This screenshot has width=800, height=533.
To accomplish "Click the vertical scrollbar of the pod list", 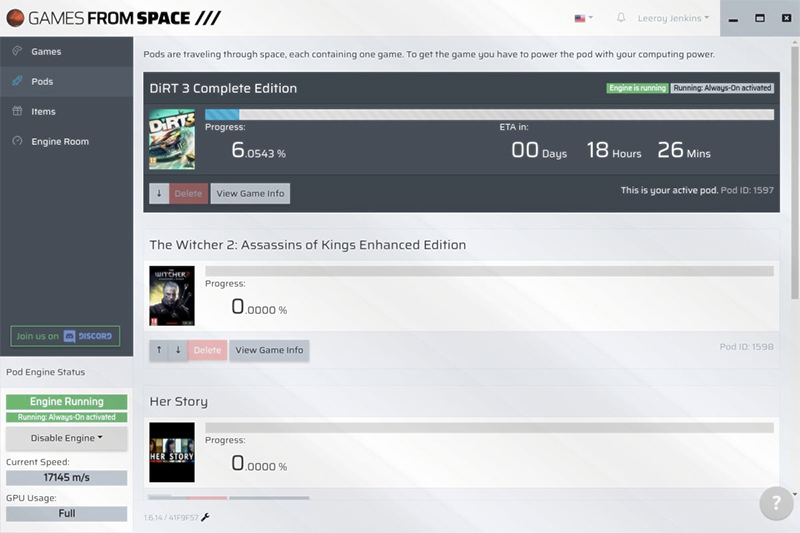I will pos(794,173).
